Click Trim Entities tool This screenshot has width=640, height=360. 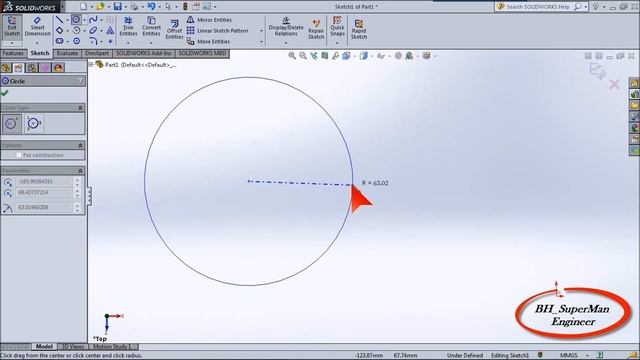coord(128,27)
